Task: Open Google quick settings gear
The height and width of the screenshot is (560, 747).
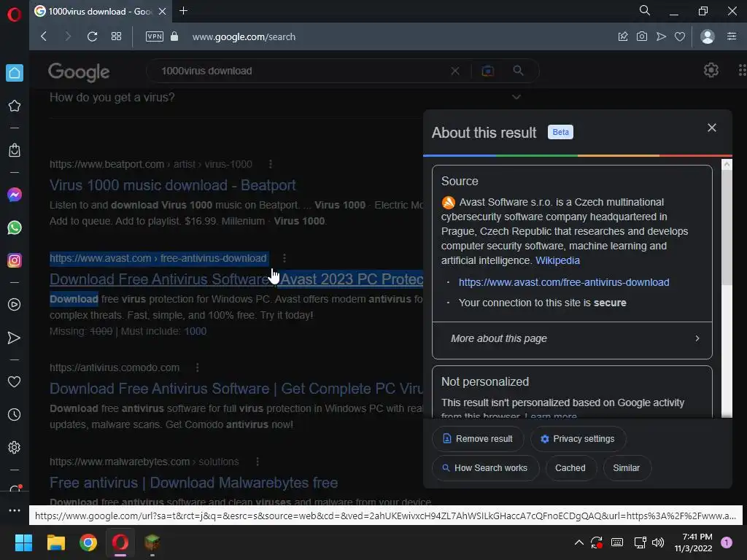Action: pos(711,70)
